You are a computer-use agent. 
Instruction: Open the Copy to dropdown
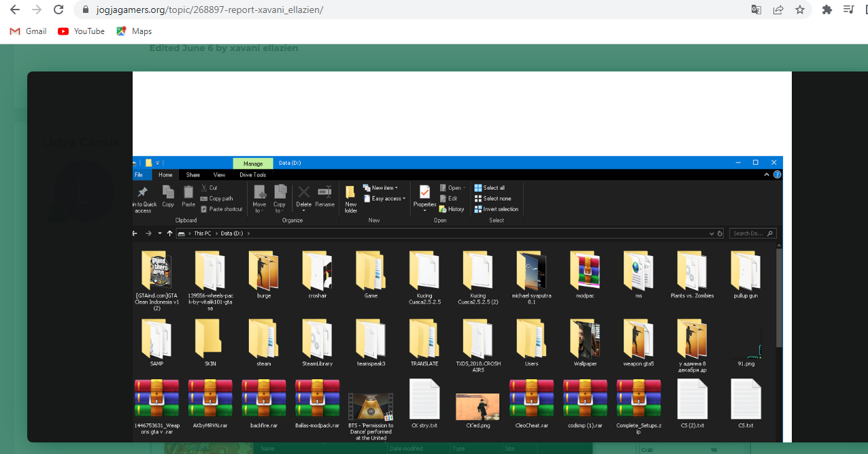[280, 199]
